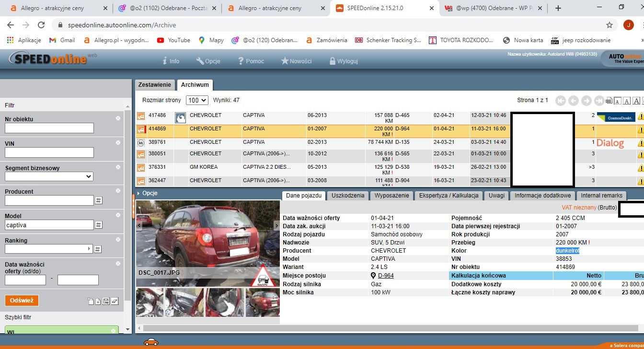The width and height of the screenshot is (644, 349).
Task: Click the eraser icon to clear filters
Action: point(115,301)
